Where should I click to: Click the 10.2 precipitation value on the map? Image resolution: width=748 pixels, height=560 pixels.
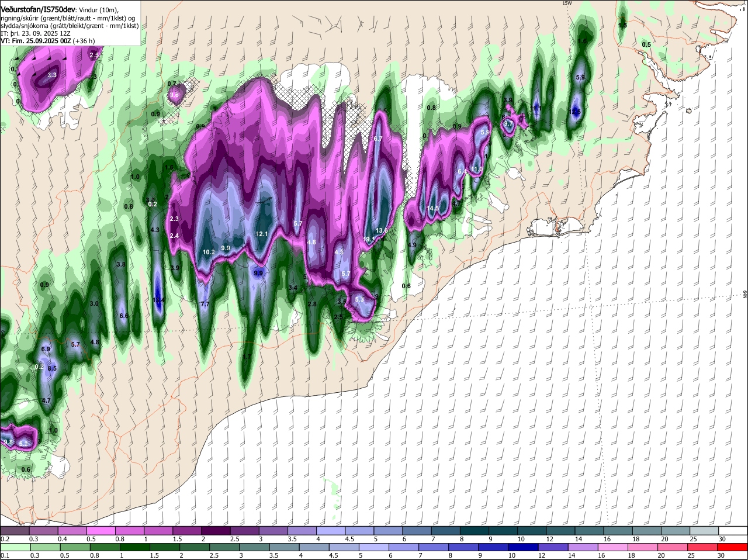pyautogui.click(x=209, y=252)
